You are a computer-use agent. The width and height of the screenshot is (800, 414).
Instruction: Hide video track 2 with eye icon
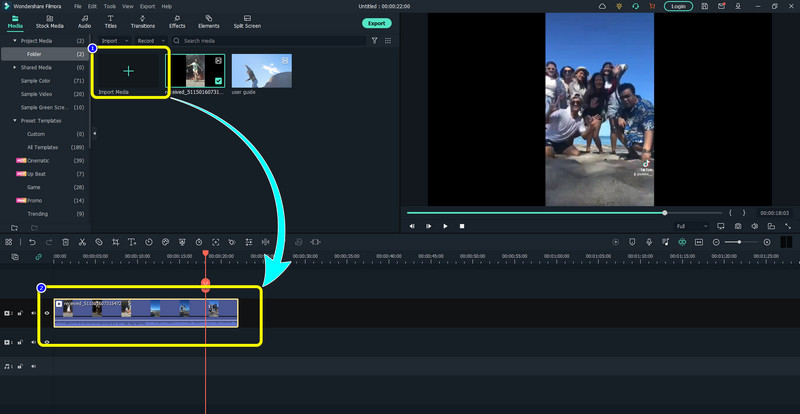(x=47, y=313)
